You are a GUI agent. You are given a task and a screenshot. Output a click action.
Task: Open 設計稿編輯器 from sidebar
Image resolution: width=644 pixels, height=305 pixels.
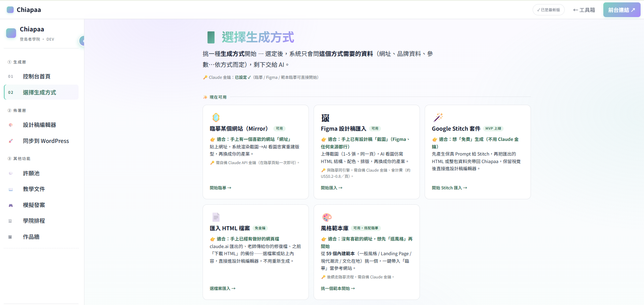click(41, 125)
